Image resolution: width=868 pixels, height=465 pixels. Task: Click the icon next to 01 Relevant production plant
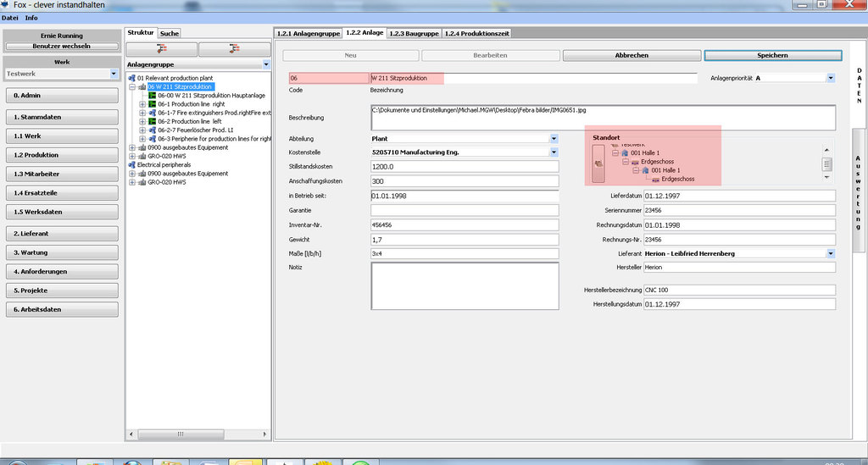[131, 78]
